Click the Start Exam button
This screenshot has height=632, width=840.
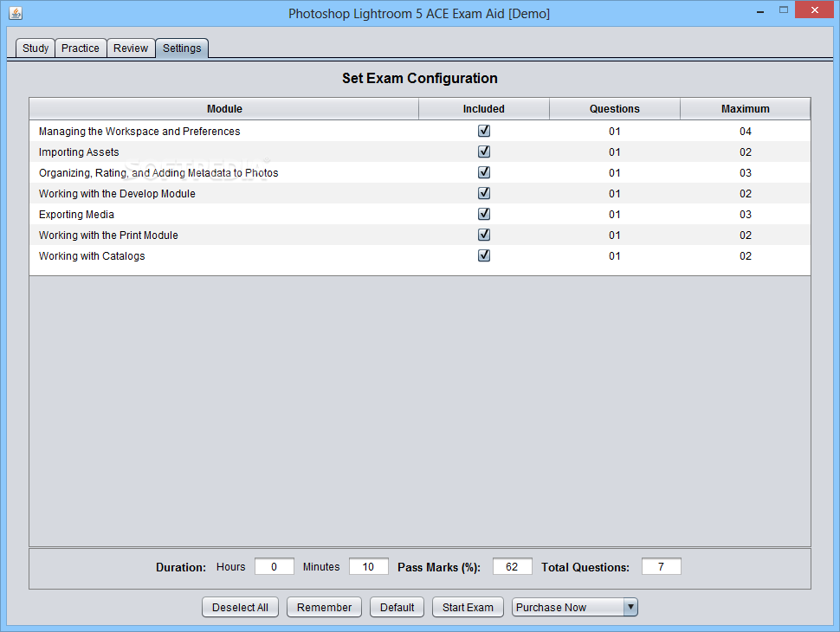point(468,608)
